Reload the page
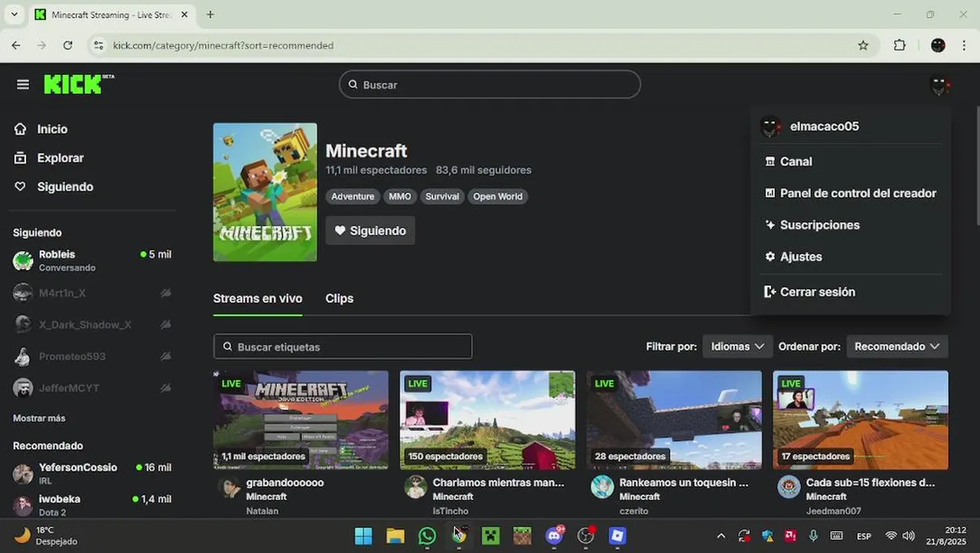Image resolution: width=980 pixels, height=553 pixels. click(x=68, y=45)
